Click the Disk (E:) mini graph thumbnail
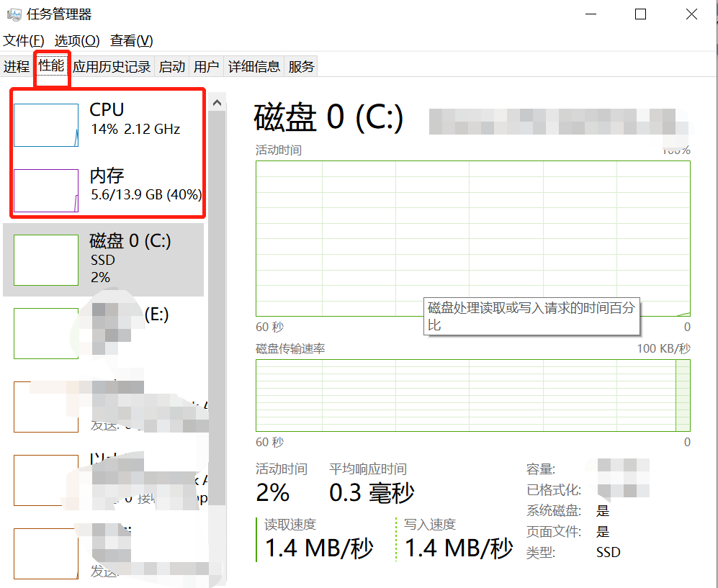Viewport: 718px width, 588px height. point(46,333)
